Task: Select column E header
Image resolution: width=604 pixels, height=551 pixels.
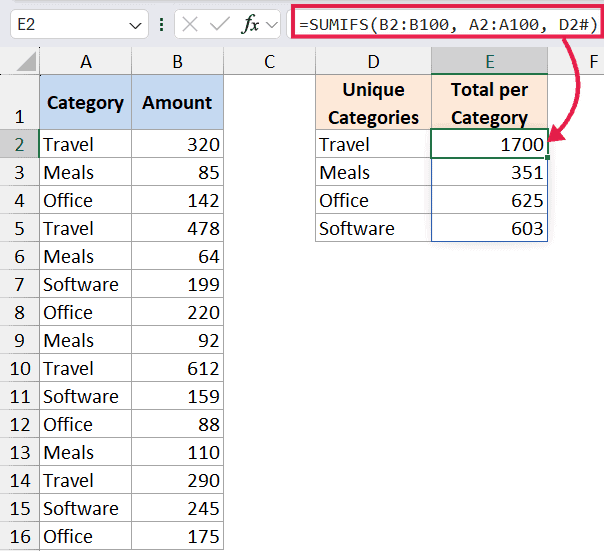Action: point(489,62)
